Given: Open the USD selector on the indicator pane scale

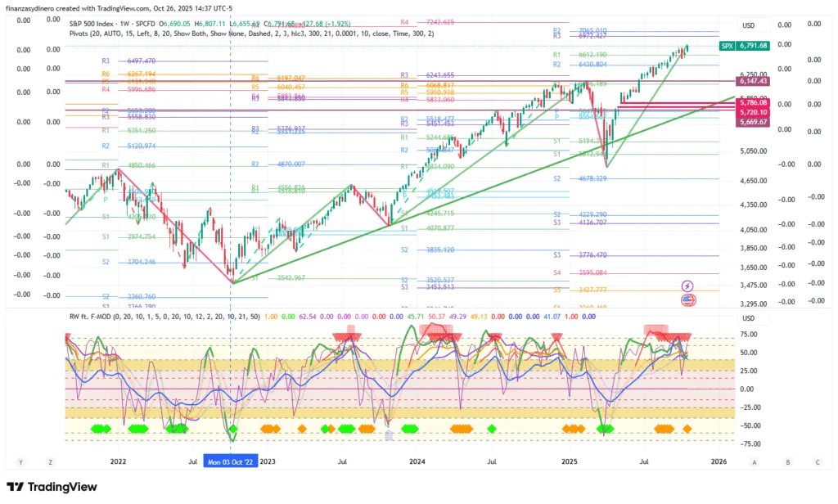Looking at the screenshot, I should 747,317.
